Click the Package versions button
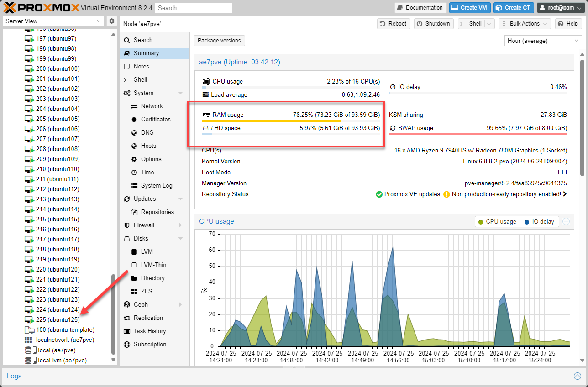 coord(219,41)
